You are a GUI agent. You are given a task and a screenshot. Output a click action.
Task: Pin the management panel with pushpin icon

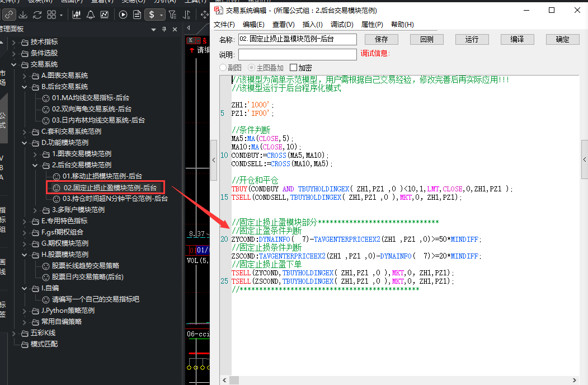point(164,29)
